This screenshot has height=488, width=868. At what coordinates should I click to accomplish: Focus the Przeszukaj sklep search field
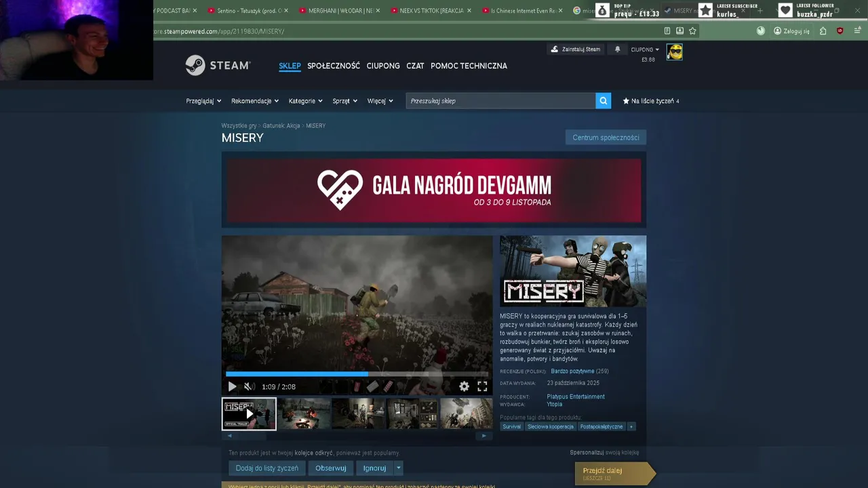500,101
